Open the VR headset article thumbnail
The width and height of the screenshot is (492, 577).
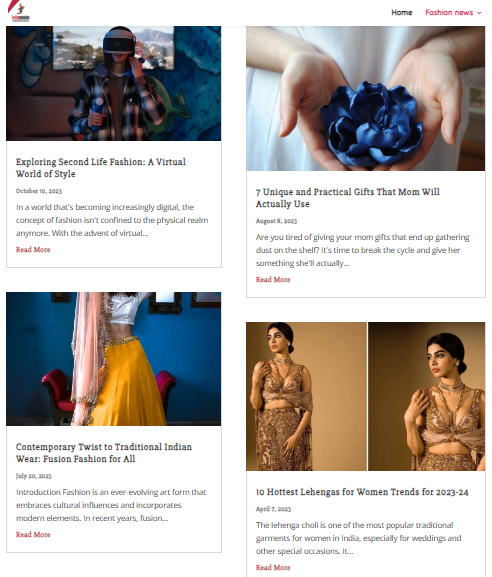pos(113,83)
